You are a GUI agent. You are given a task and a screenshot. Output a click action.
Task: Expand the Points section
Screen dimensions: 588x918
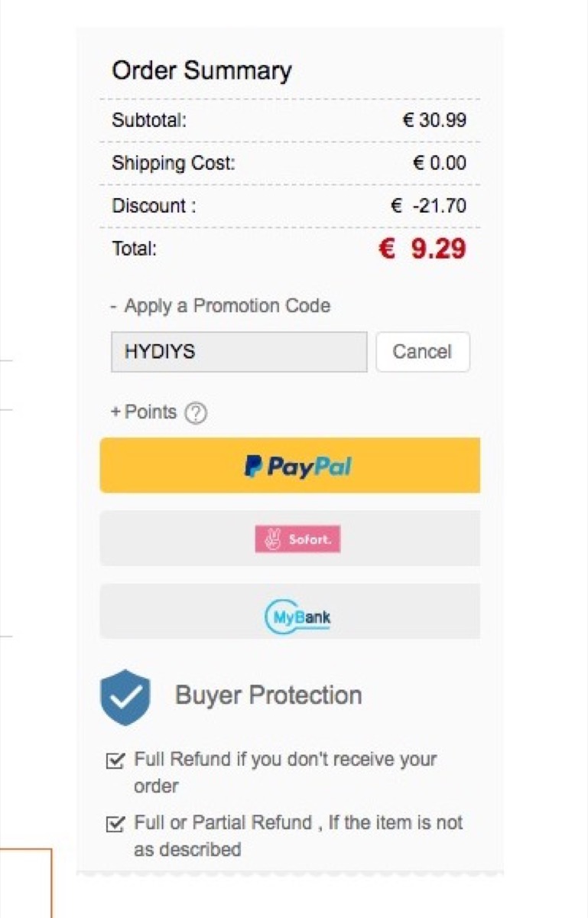(144, 412)
